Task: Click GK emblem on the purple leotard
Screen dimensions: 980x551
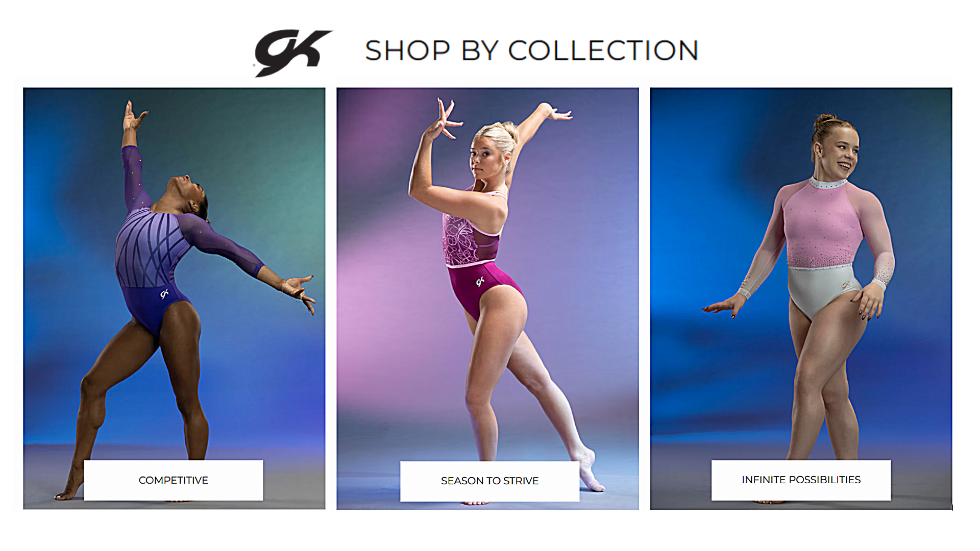Action: [164, 294]
